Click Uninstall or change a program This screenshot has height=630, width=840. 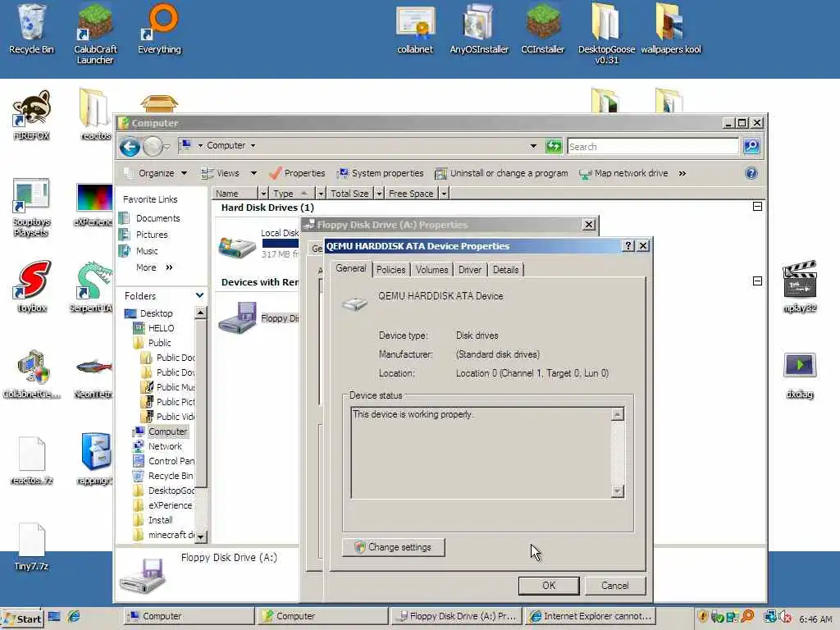501,173
